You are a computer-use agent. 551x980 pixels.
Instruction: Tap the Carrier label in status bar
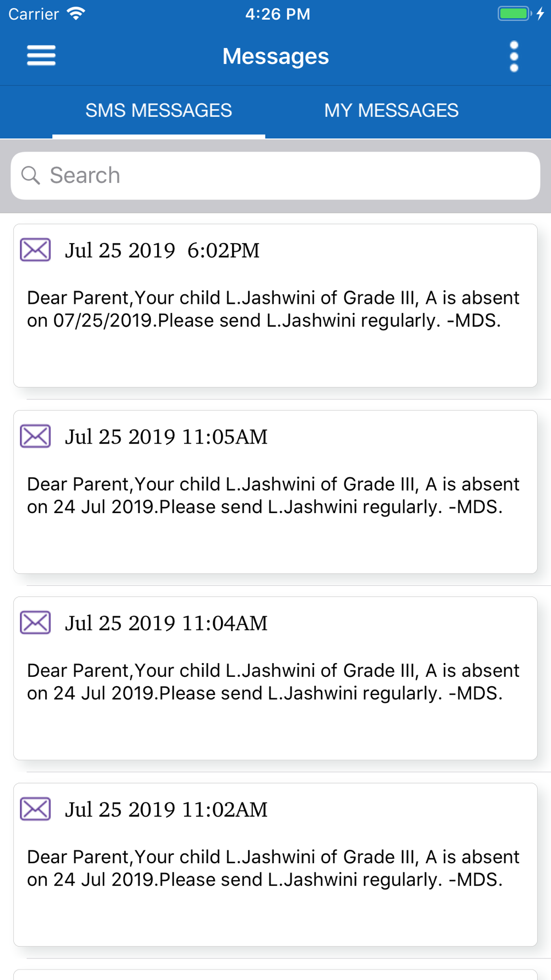[x=34, y=14]
